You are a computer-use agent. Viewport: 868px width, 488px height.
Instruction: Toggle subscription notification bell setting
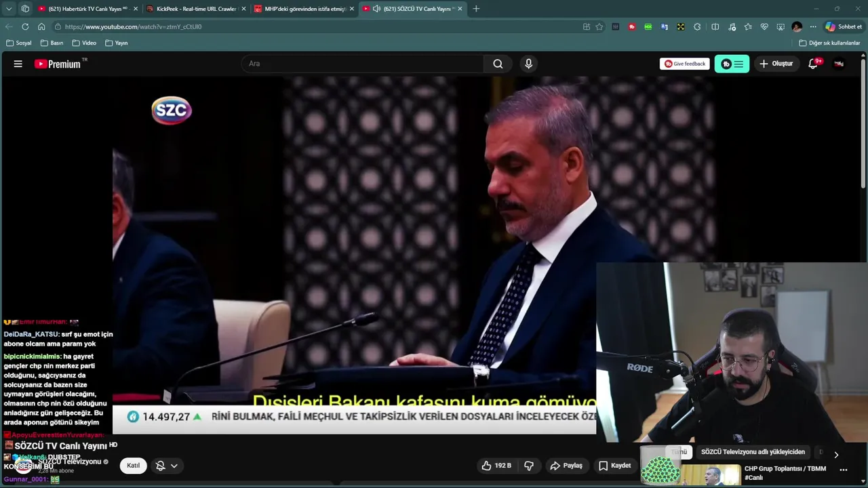click(x=167, y=466)
